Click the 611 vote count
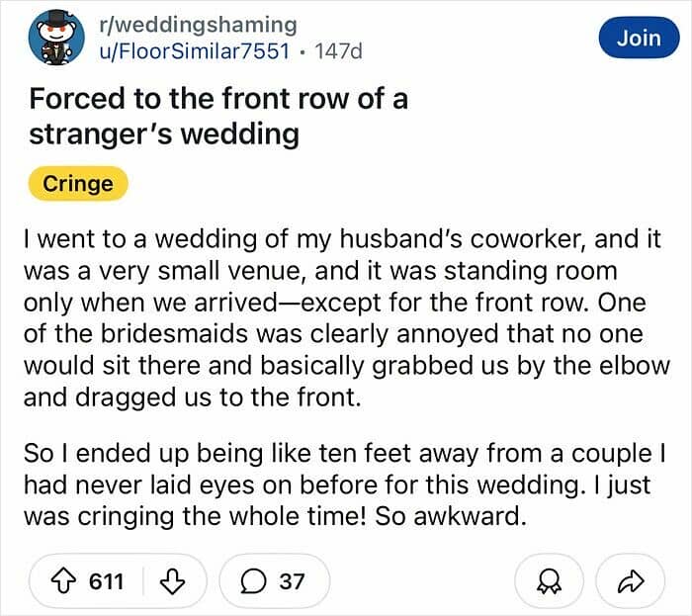The height and width of the screenshot is (616, 692). (107, 581)
